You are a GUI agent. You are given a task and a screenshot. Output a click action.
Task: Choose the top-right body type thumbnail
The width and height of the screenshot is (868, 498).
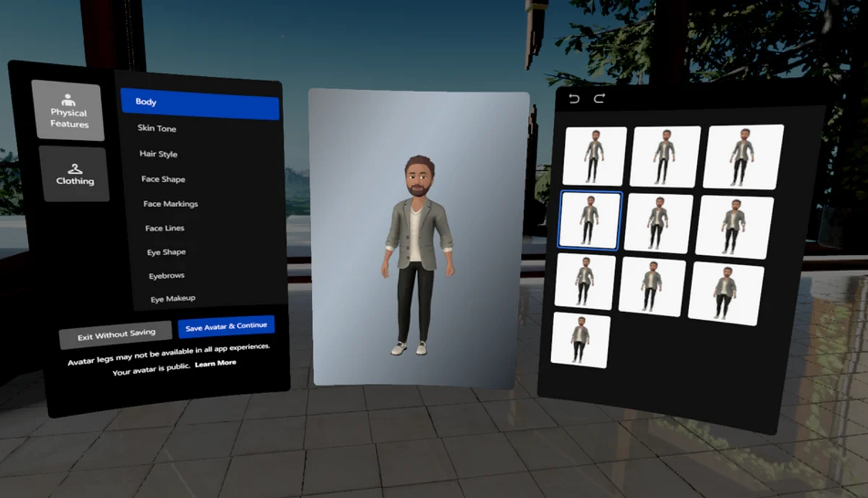(x=742, y=156)
